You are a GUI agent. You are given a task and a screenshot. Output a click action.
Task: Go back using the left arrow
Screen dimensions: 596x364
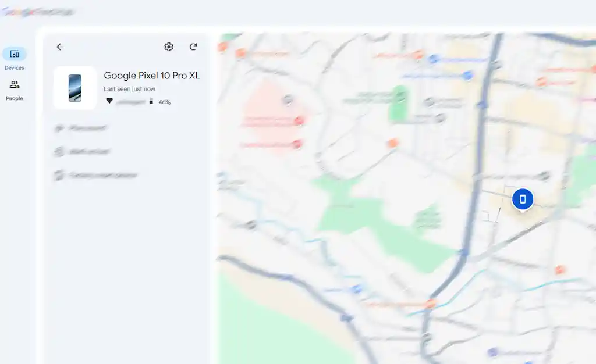(x=60, y=47)
